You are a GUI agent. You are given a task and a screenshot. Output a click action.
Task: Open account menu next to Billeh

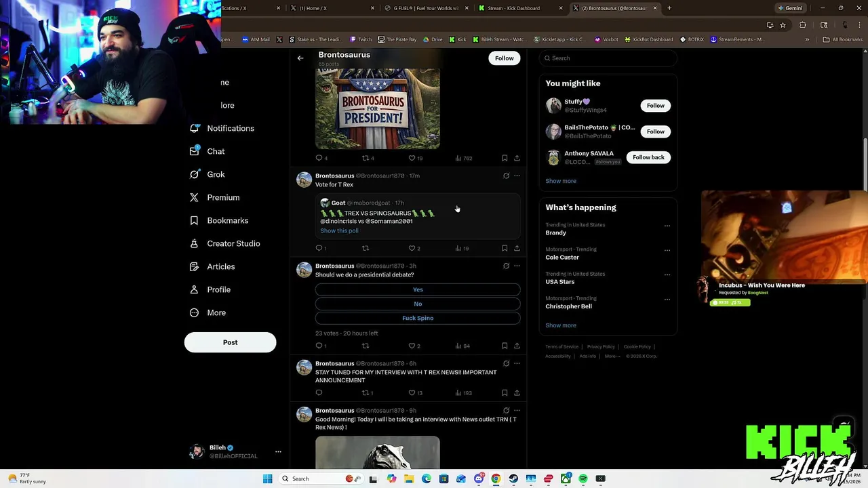point(278,451)
